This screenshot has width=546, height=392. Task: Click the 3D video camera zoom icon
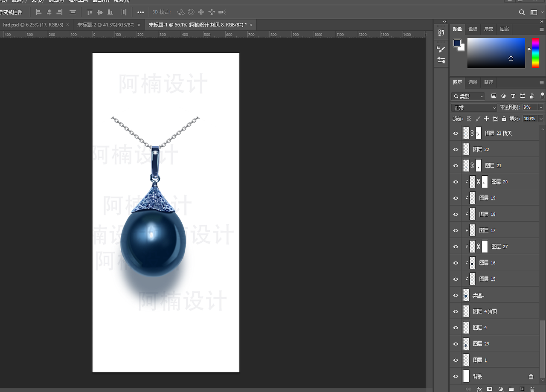(222, 12)
